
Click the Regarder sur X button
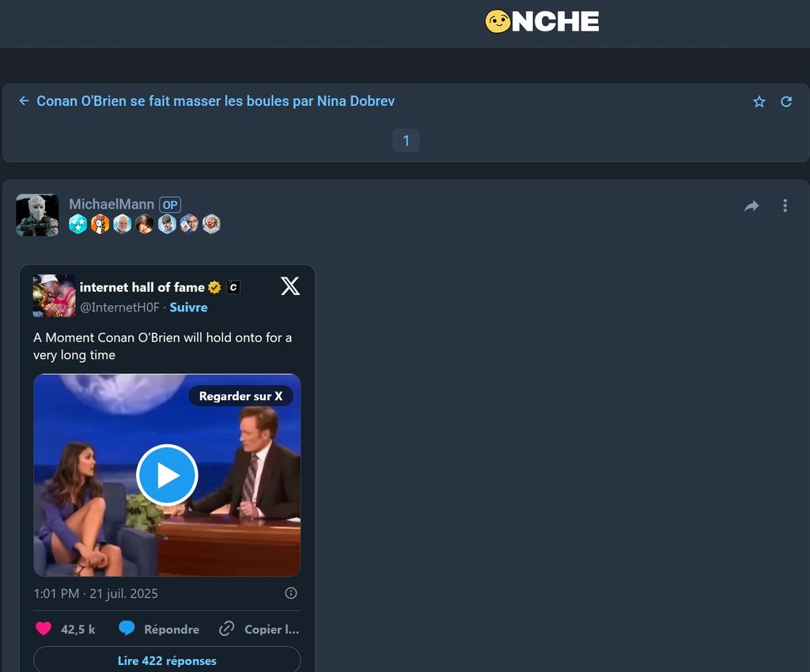[x=240, y=396]
